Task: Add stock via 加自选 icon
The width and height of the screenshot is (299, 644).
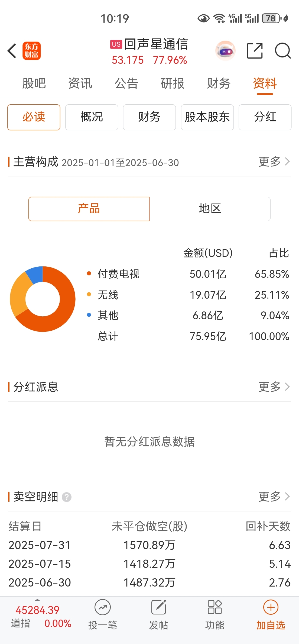Action: click(271, 607)
